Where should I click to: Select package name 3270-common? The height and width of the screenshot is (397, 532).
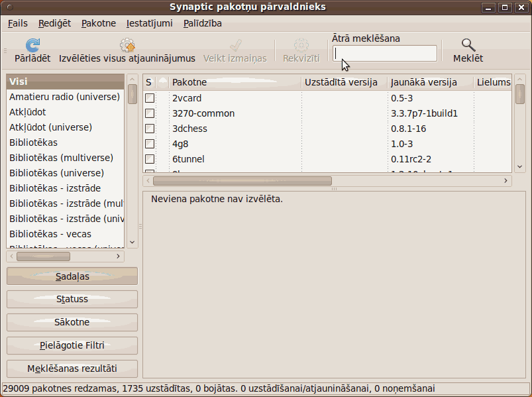[203, 114]
